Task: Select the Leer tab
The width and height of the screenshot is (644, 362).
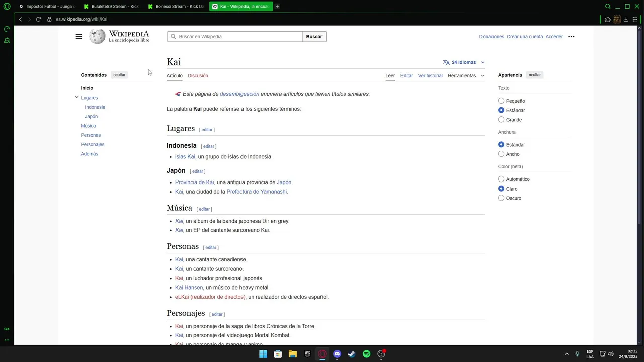Action: (x=390, y=76)
